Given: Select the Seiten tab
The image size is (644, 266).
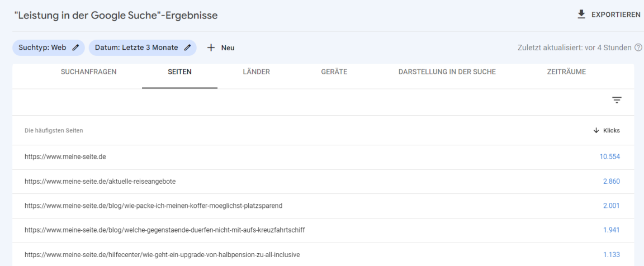Looking at the screenshot, I should pyautogui.click(x=179, y=72).
